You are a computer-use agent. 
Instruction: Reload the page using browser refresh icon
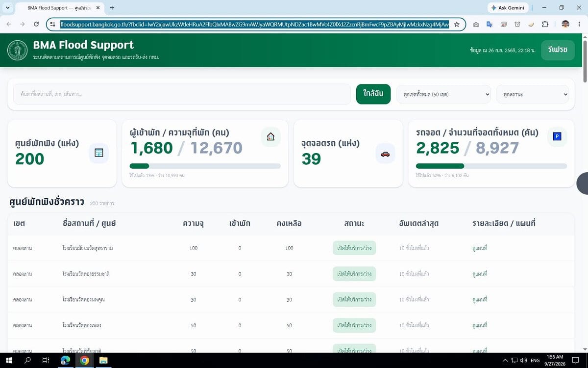[x=36, y=24]
